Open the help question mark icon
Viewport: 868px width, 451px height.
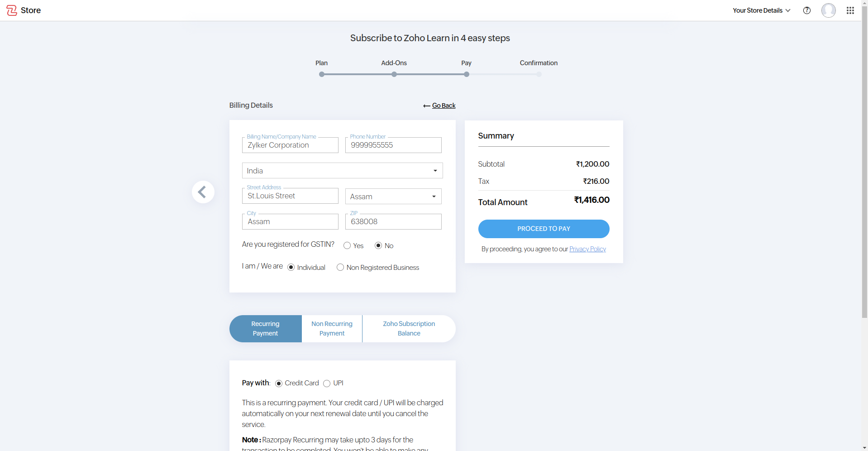[x=807, y=10]
